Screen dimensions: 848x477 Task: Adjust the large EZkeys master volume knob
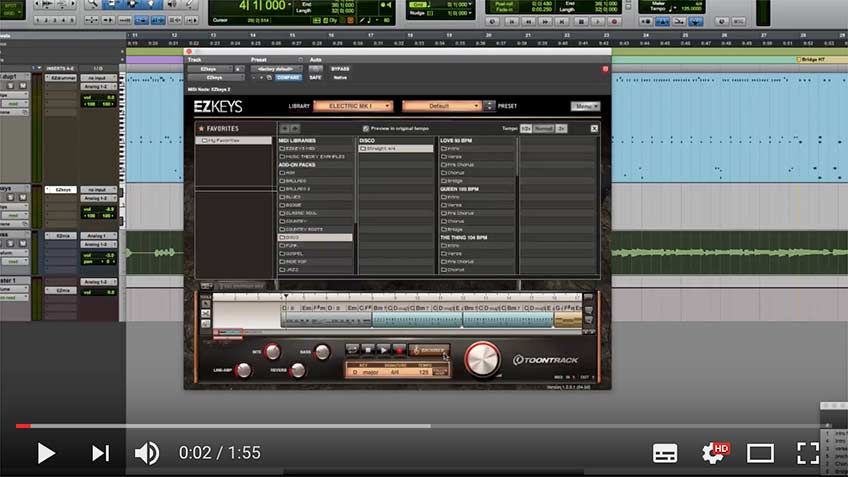point(482,359)
